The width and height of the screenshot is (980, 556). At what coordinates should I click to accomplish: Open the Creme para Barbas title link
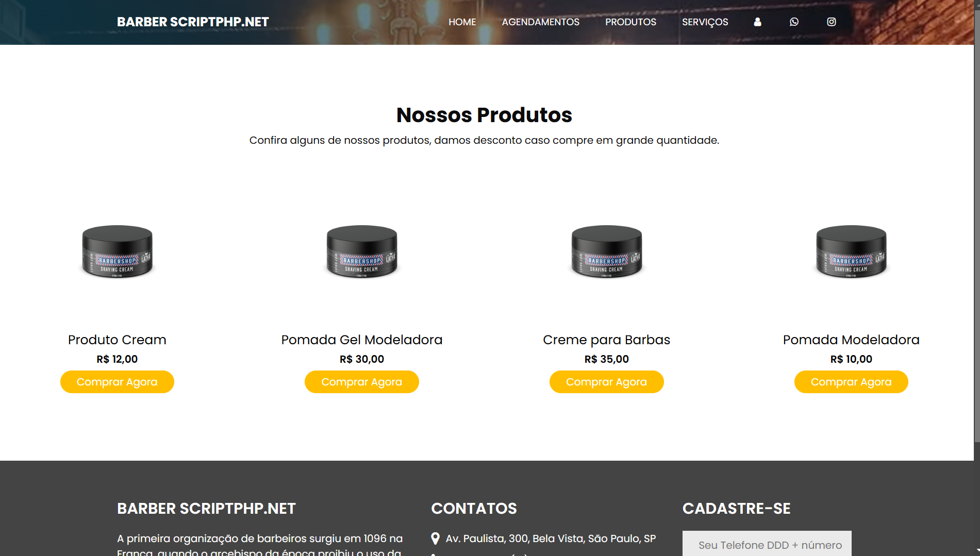607,340
